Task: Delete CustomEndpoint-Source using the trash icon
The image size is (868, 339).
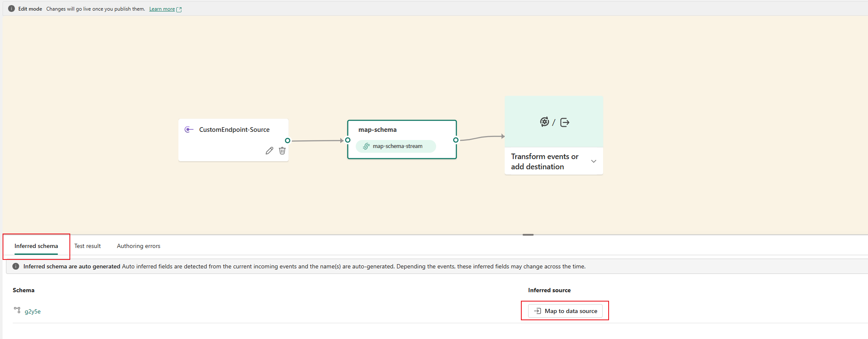Action: tap(282, 151)
